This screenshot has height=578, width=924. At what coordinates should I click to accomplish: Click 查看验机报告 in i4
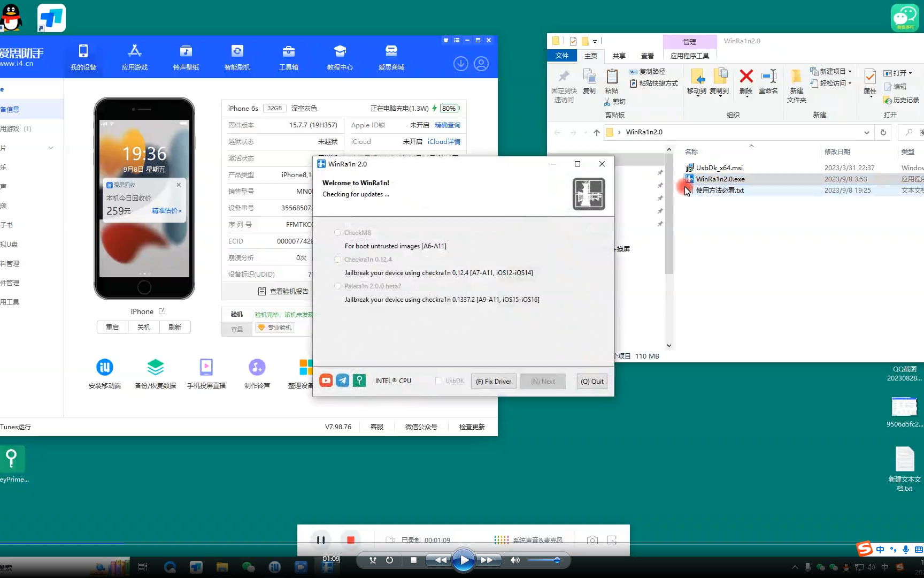[283, 291]
